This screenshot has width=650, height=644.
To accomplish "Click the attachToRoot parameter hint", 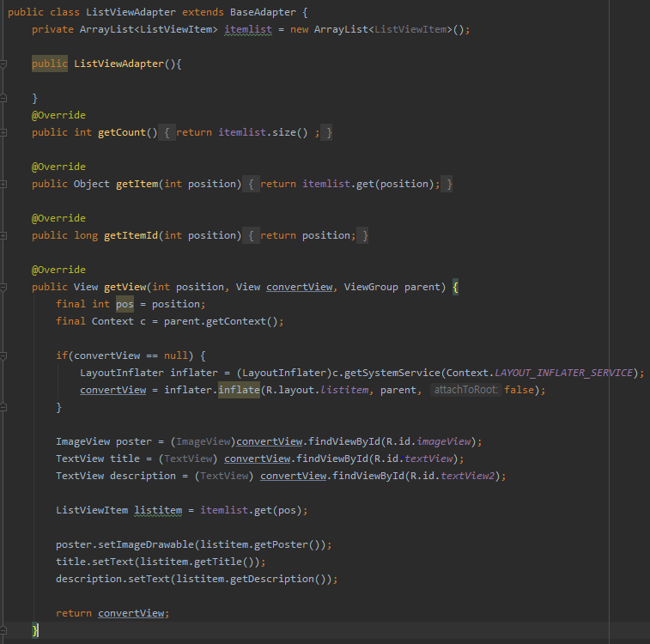I will tap(465, 390).
